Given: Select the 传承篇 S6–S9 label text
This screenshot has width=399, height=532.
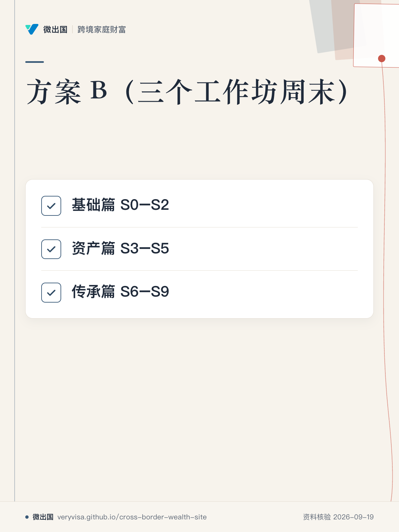Looking at the screenshot, I should 120,292.
